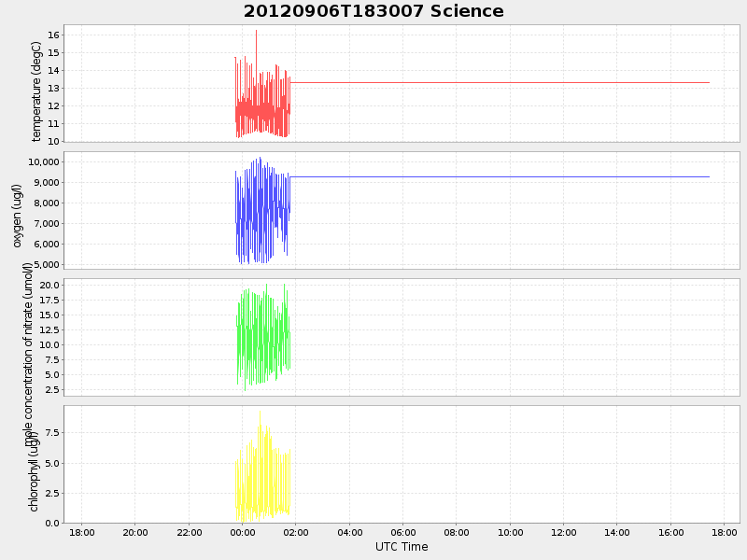Click the yellow chlorophyll peak data
Viewport: 747px width, 560px height.
262,467
